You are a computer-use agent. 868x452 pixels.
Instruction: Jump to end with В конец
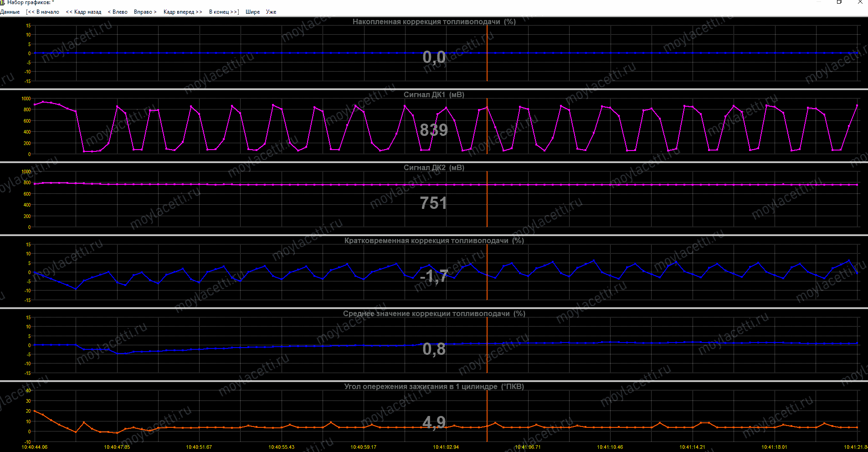224,12
